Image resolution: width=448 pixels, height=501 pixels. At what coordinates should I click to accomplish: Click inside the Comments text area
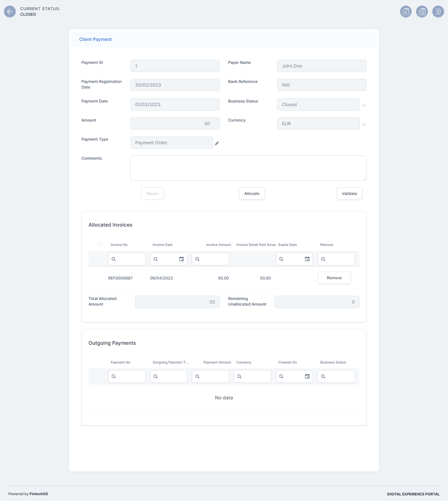pos(248,168)
